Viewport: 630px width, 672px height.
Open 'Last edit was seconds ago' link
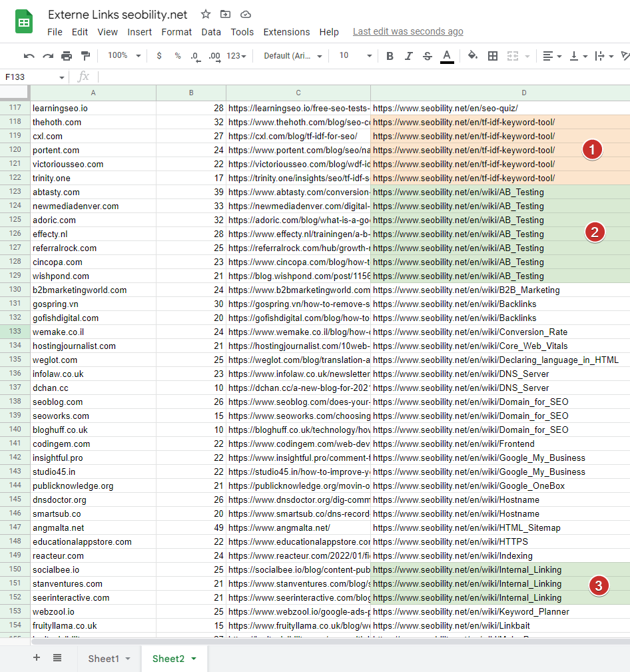click(408, 32)
